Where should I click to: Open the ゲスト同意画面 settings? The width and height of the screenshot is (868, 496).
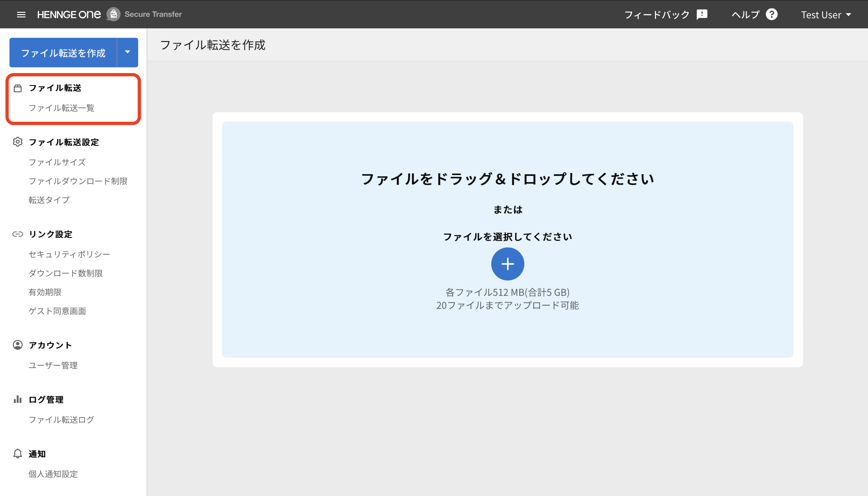tap(57, 311)
